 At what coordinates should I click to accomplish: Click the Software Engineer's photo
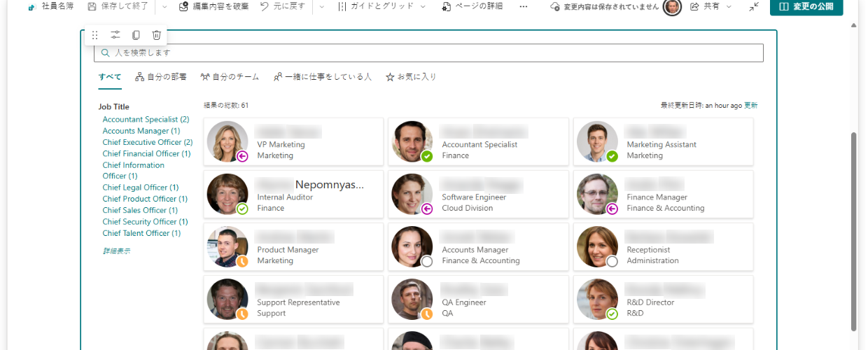(x=412, y=194)
